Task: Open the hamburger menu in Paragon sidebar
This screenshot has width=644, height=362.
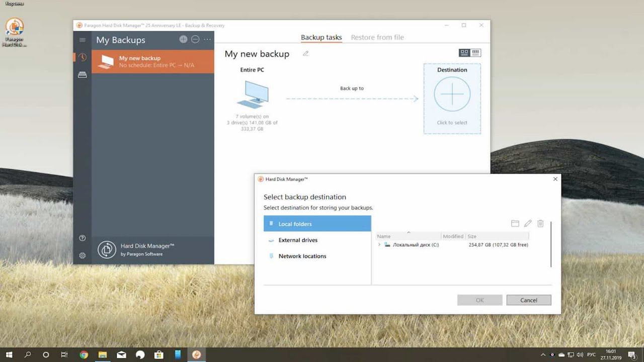Action: [83, 40]
